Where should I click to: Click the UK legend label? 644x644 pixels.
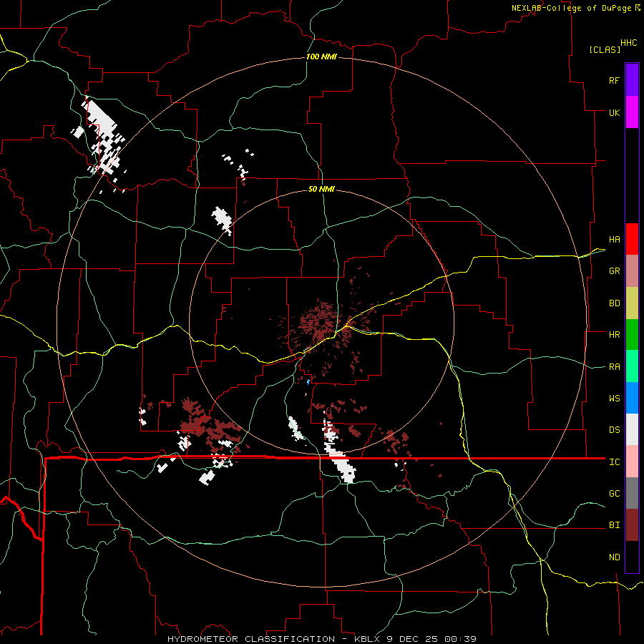(x=614, y=112)
